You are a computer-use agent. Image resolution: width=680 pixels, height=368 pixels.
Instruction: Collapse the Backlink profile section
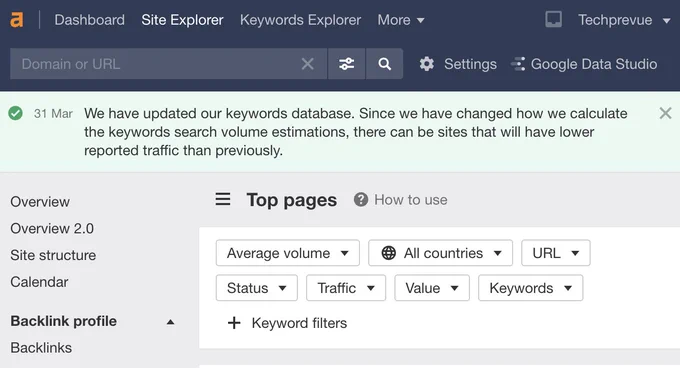pyautogui.click(x=170, y=322)
